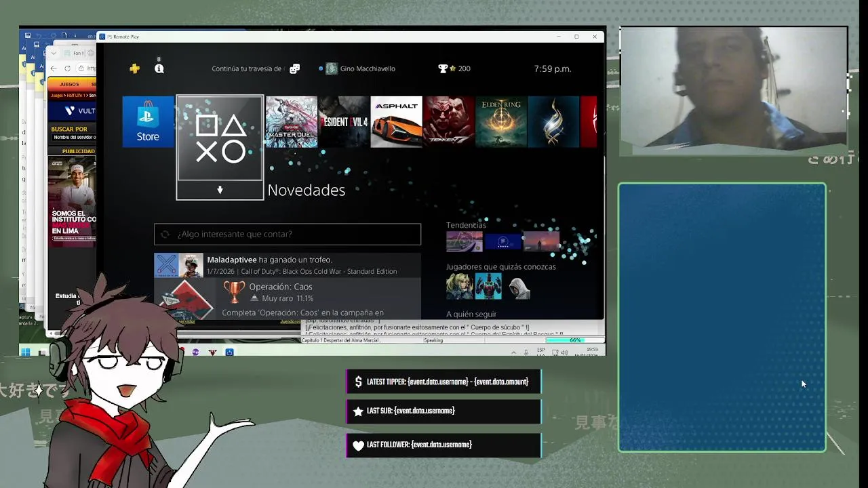Open the Vultr banner in the browser
The width and height of the screenshot is (868, 488).
point(73,110)
